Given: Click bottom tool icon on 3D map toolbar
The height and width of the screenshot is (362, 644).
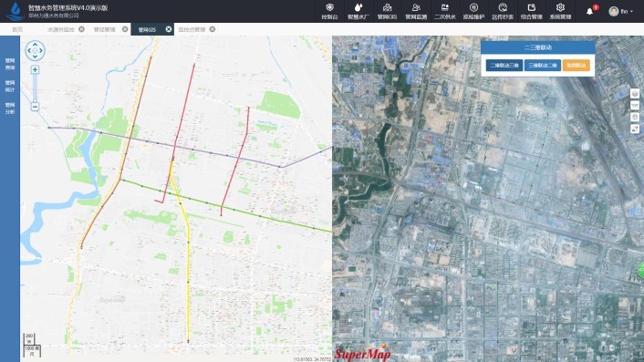Looking at the screenshot, I should [x=635, y=129].
